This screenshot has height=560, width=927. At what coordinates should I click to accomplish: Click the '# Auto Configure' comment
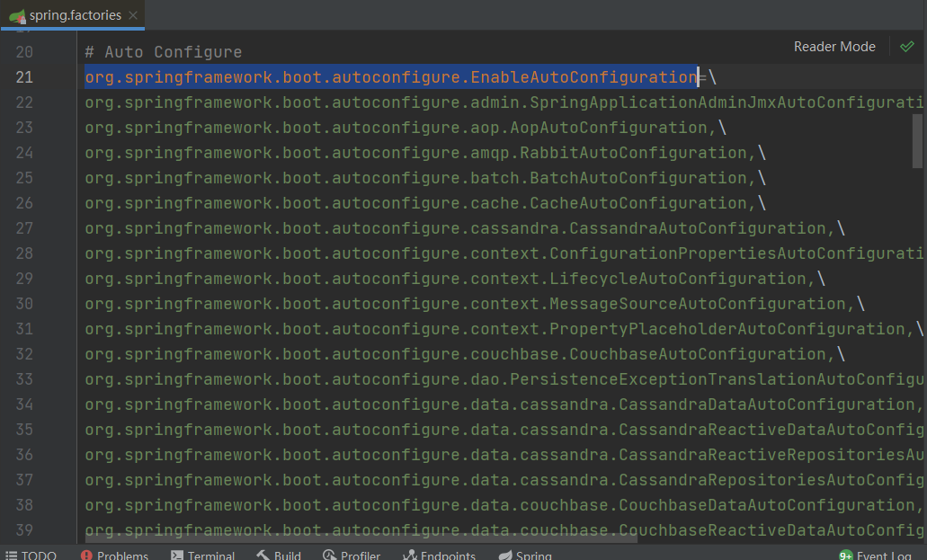tap(163, 52)
